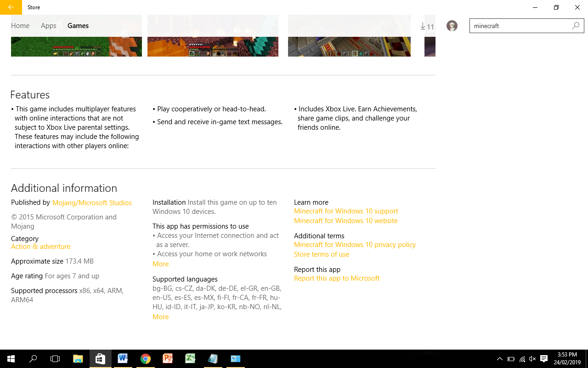The image size is (588, 368).
Task: Click the yellow back arrow button
Action: click(x=11, y=7)
